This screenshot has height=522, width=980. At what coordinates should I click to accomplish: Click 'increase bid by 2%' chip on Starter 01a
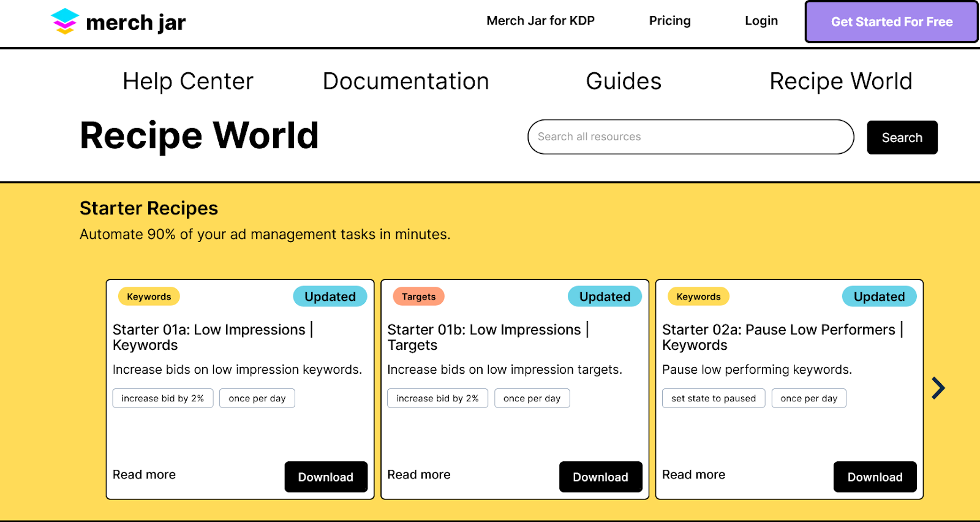click(x=163, y=398)
